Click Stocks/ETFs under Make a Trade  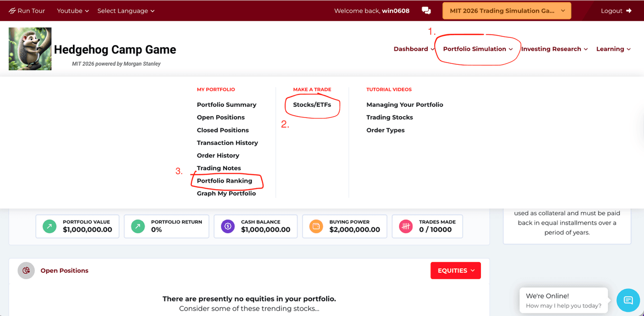pos(312,105)
